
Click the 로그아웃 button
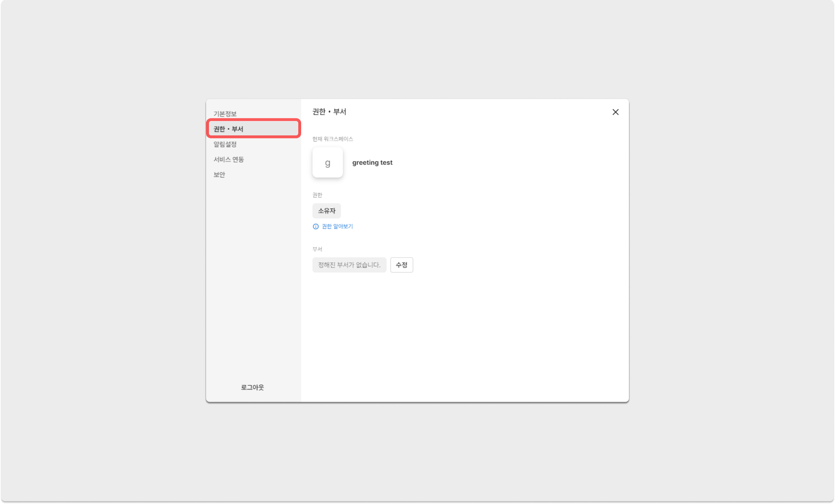[x=252, y=387]
